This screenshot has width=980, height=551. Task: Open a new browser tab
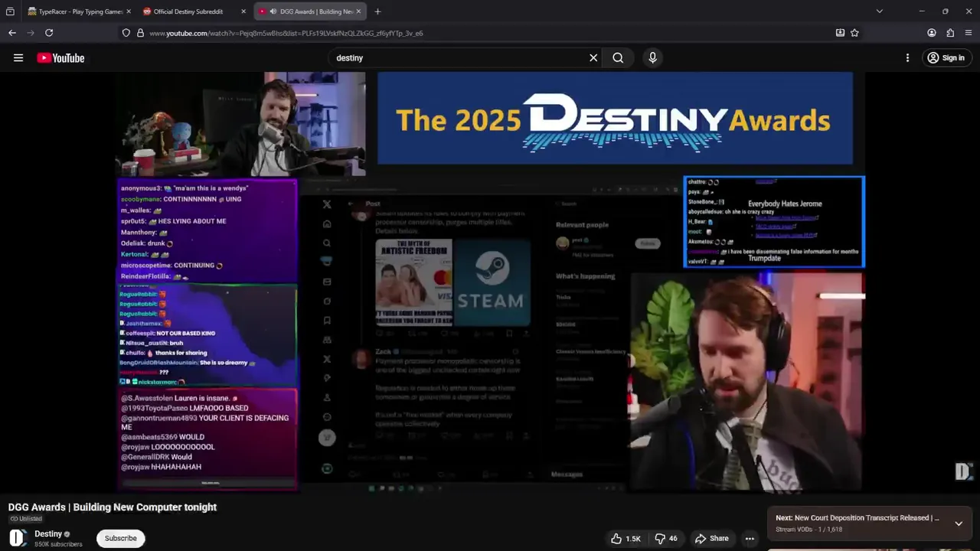tap(377, 11)
